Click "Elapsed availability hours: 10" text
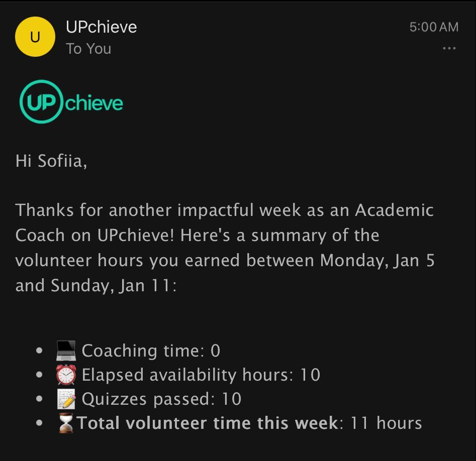 point(201,375)
